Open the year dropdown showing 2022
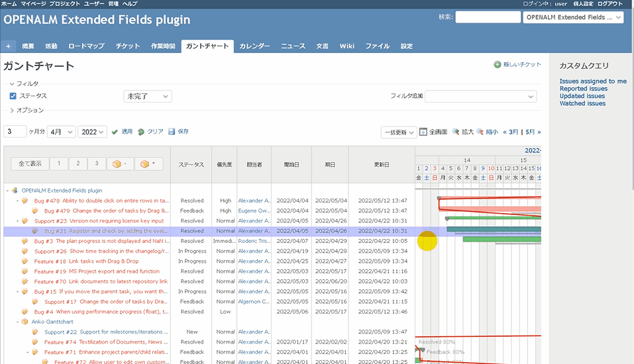The height and width of the screenshot is (364, 634). [92, 132]
